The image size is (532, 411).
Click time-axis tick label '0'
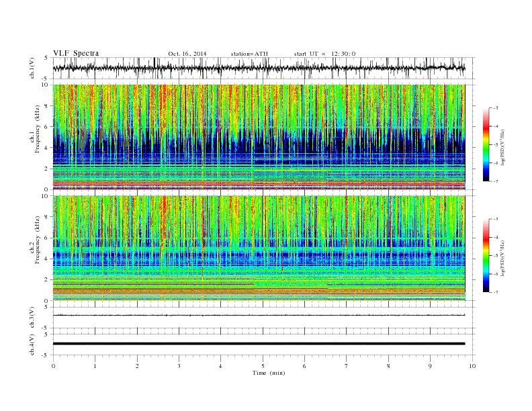53,366
